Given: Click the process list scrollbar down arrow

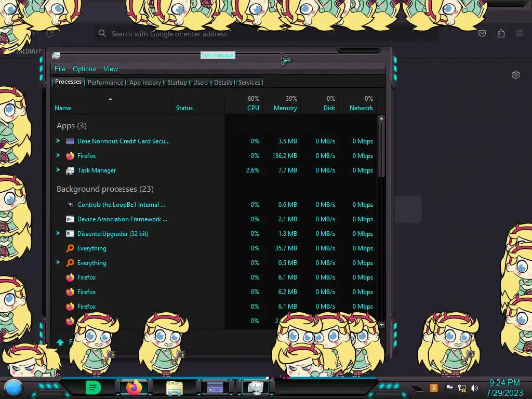Looking at the screenshot, I should point(381,325).
